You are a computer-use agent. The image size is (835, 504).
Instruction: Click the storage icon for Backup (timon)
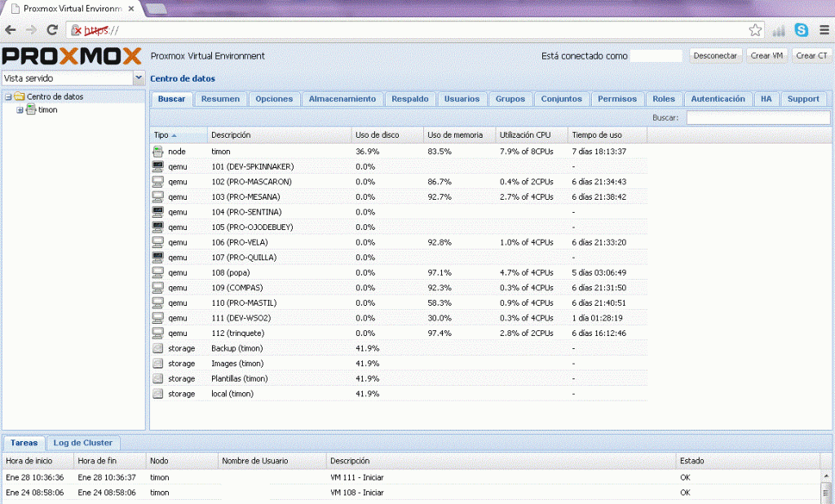157,348
